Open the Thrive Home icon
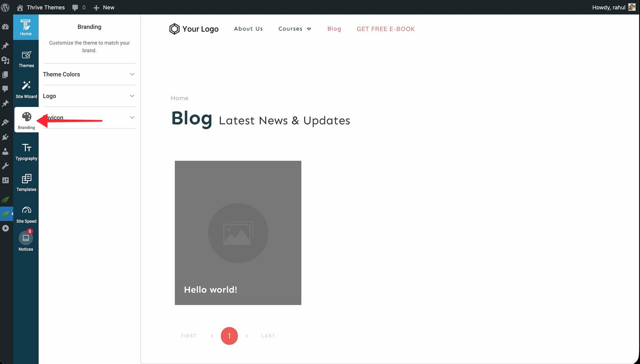Screen dimensions: 640x364 [26, 27]
